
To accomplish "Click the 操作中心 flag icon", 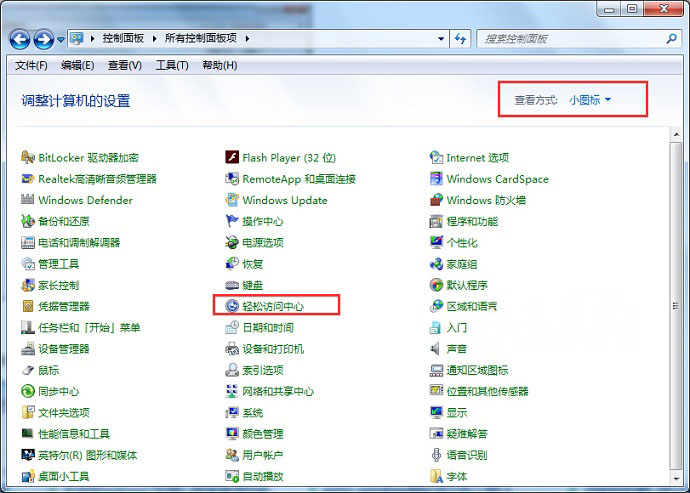I will [x=232, y=221].
